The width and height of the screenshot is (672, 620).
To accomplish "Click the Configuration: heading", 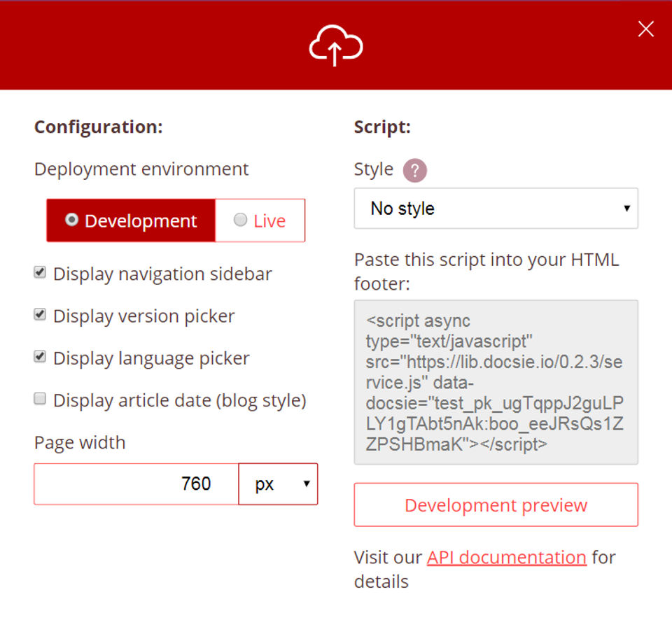I will [99, 127].
